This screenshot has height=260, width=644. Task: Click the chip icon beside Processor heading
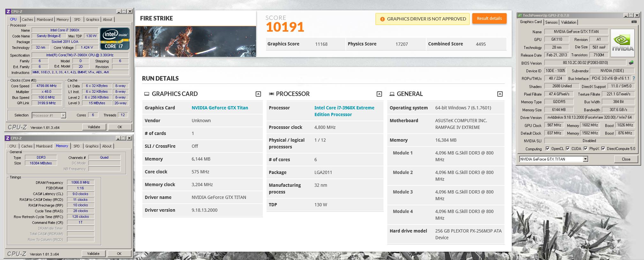coord(271,94)
